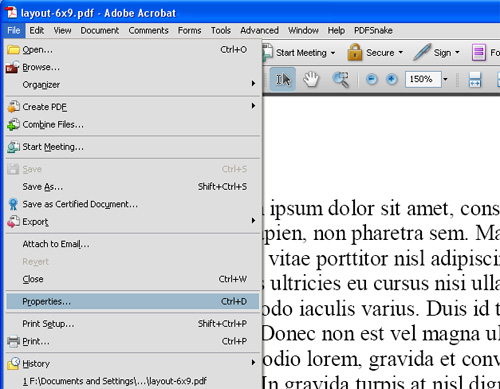This screenshot has height=389, width=500.
Task: Expand the Create PDF submenu arrow
Action: coord(253,106)
